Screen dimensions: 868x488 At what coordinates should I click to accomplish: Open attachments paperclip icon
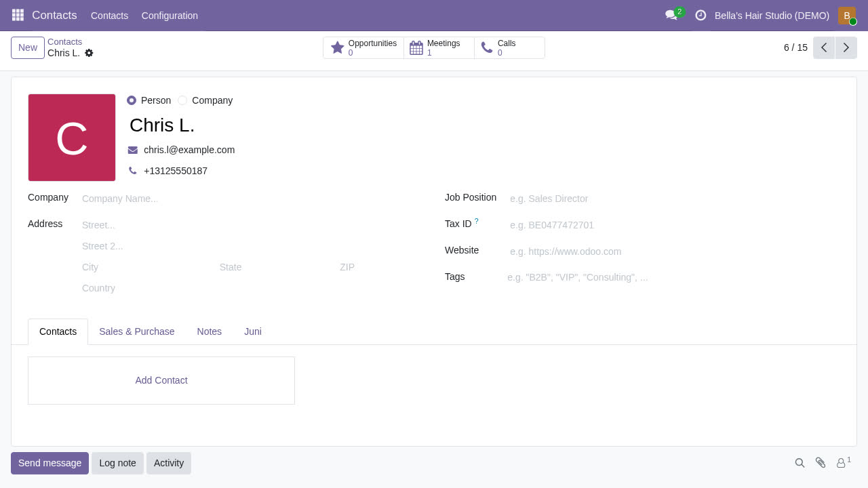[821, 463]
